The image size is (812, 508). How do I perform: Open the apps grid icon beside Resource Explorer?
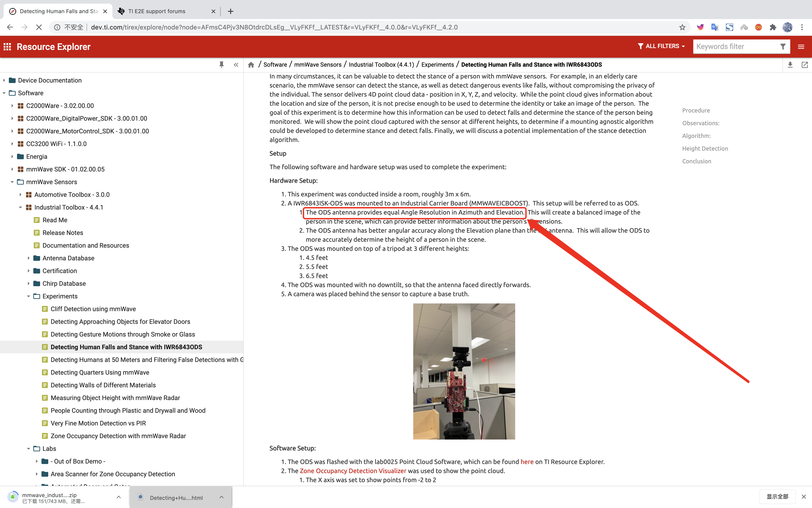(x=7, y=47)
